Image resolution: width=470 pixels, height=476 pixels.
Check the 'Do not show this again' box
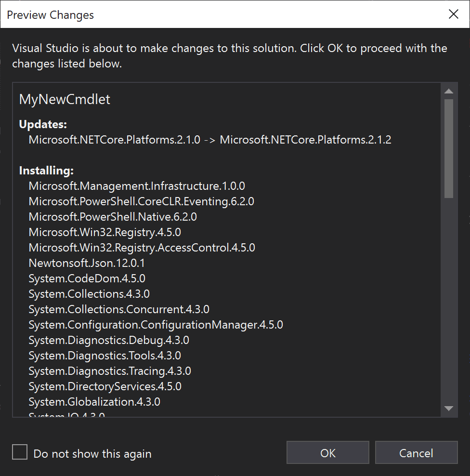[20, 453]
